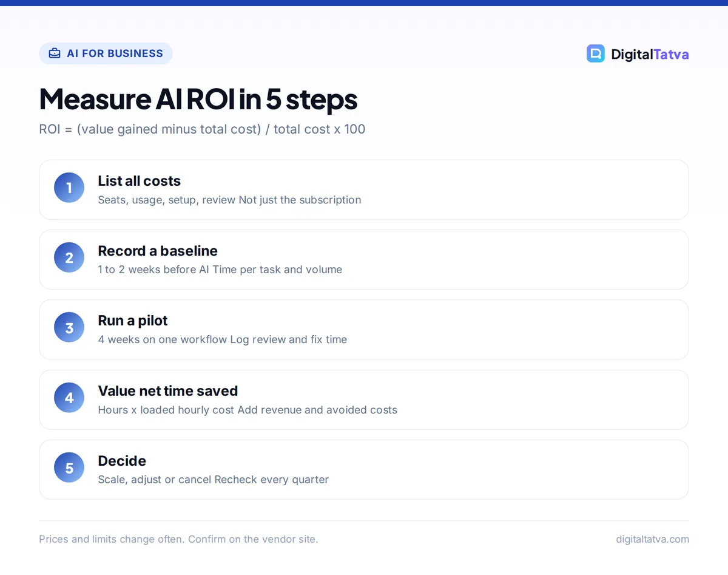Click the 'Decide' title
This screenshot has height=575, width=728.
tap(122, 461)
